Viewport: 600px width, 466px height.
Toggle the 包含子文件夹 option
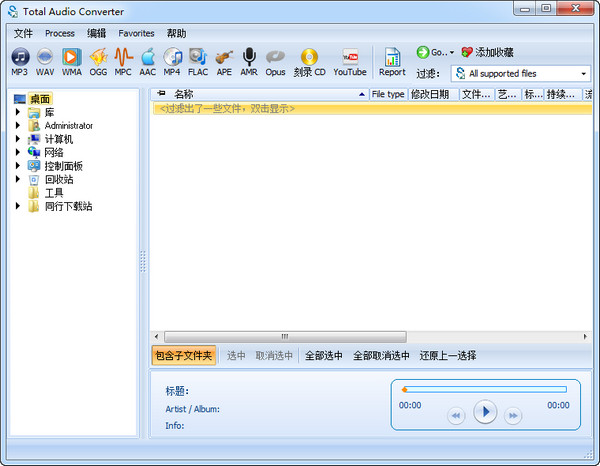pos(183,355)
